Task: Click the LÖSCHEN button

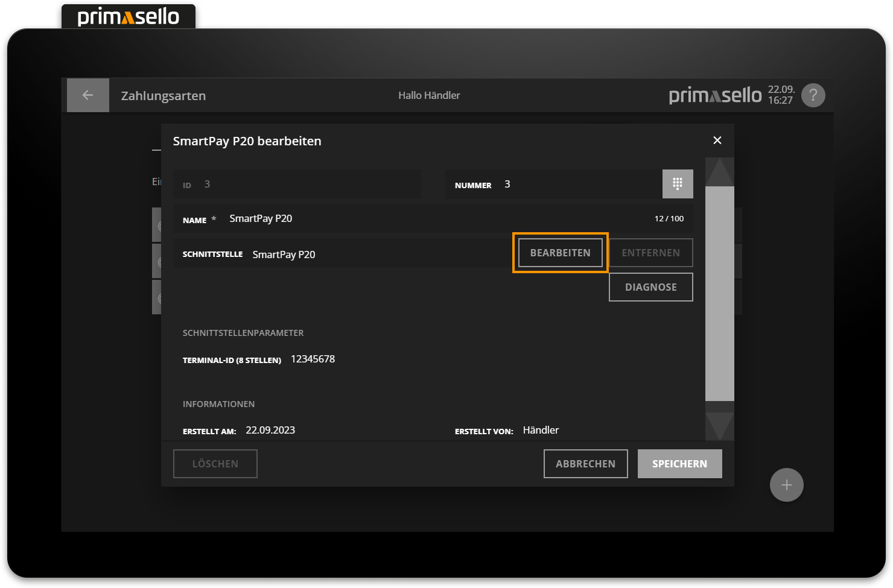Action: click(x=215, y=463)
